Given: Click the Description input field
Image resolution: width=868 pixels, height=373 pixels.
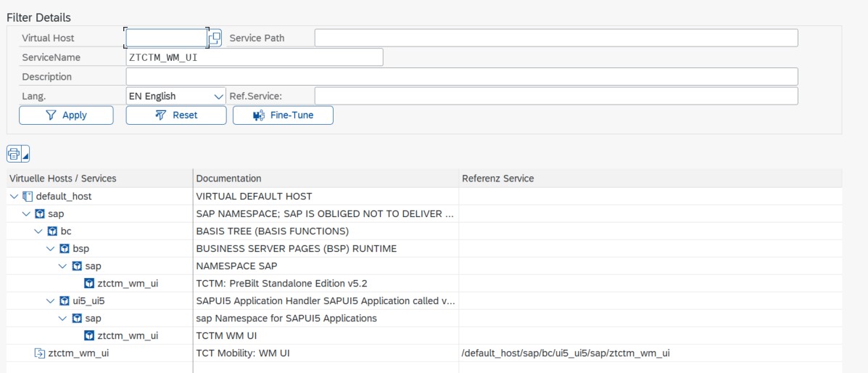Looking at the screenshot, I should point(461,77).
